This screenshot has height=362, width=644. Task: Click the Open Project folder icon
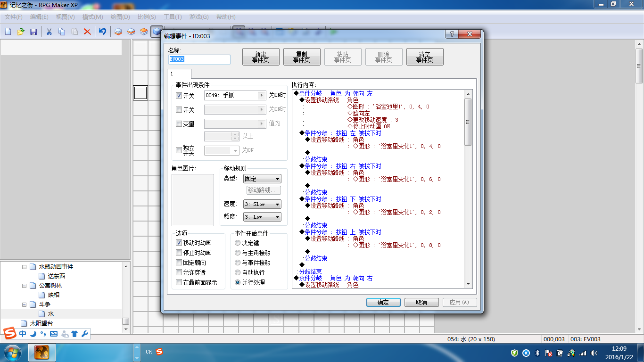coord(20,32)
